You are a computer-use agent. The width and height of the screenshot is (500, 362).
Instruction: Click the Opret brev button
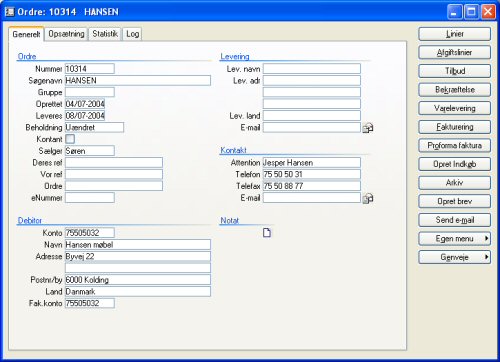(x=455, y=201)
